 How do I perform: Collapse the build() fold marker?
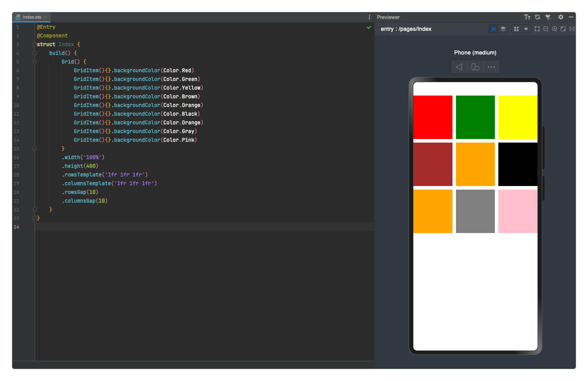coord(34,53)
